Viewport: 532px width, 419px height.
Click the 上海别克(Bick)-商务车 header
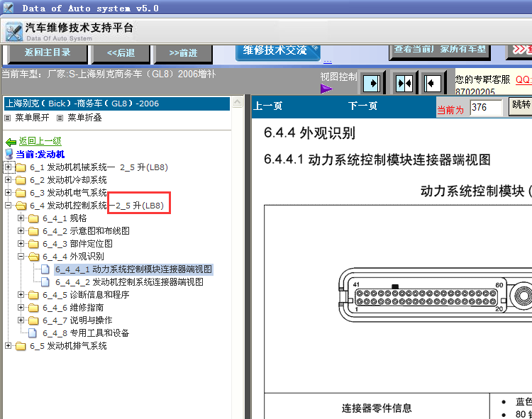coord(117,104)
